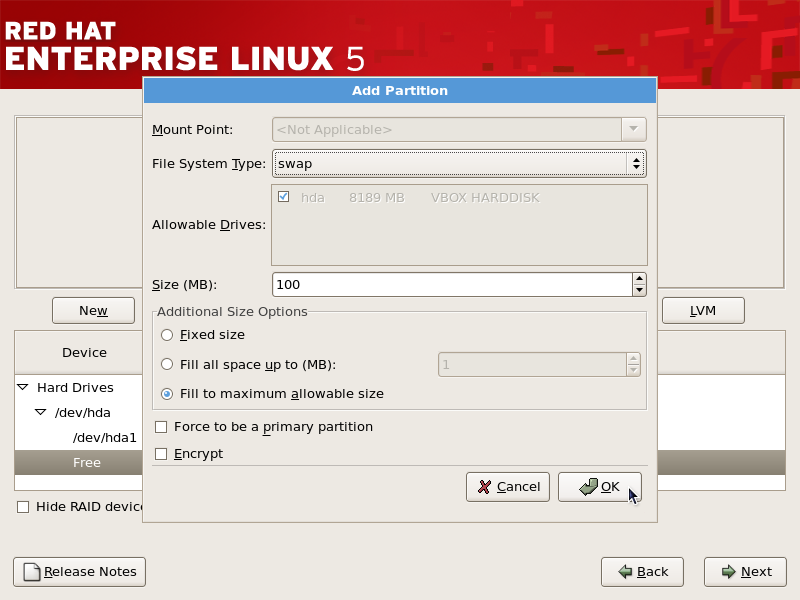Open the Release Notes

click(80, 572)
